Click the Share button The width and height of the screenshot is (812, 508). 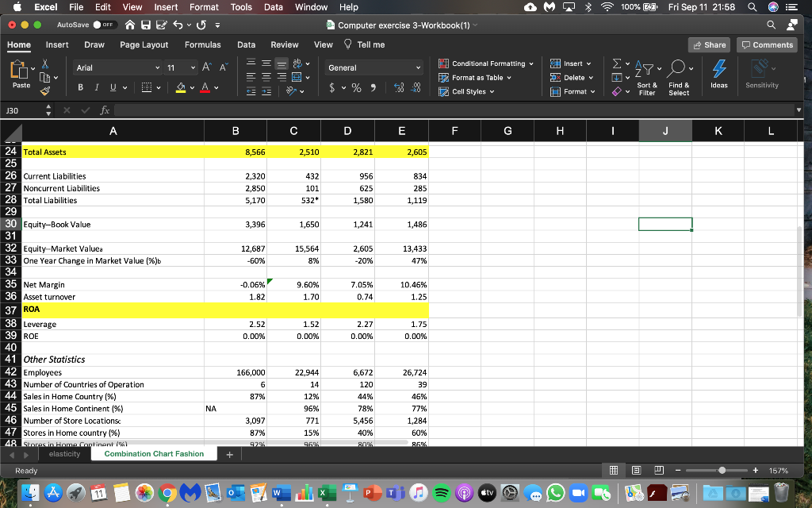point(708,44)
